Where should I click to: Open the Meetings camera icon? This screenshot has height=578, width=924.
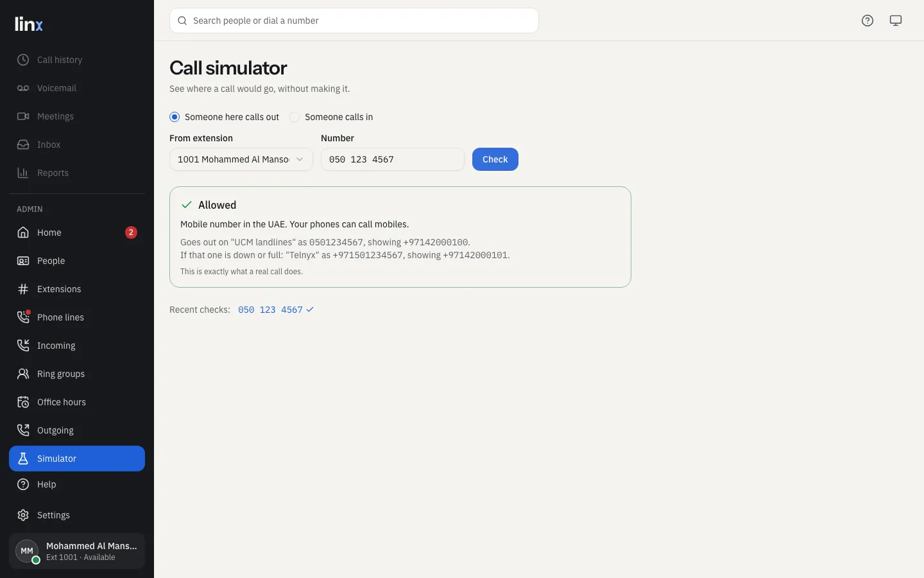click(x=23, y=116)
